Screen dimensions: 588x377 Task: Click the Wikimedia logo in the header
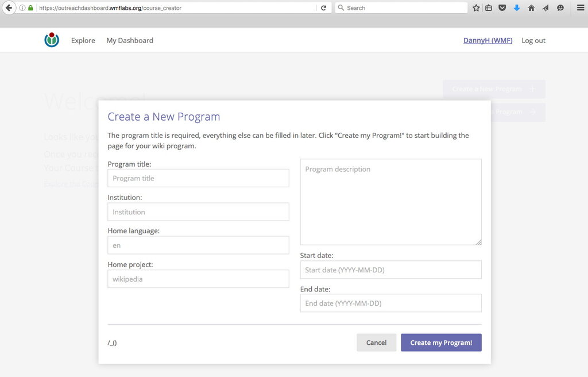pyautogui.click(x=52, y=40)
